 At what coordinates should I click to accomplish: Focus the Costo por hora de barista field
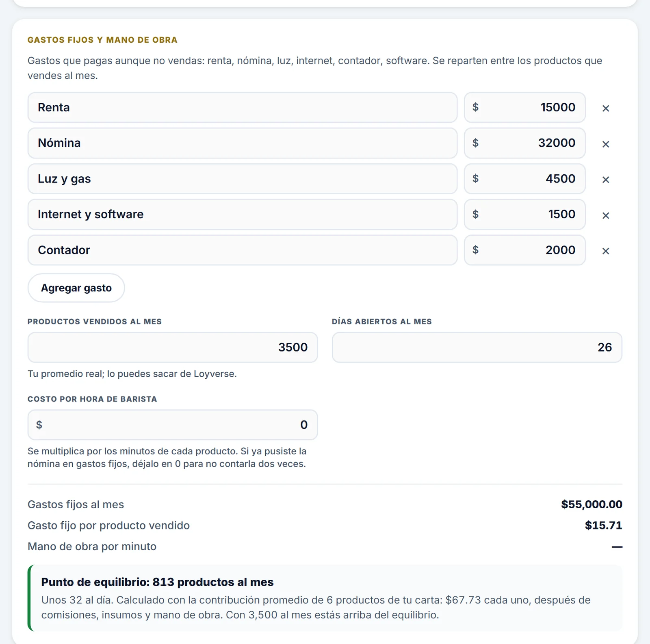pos(173,425)
